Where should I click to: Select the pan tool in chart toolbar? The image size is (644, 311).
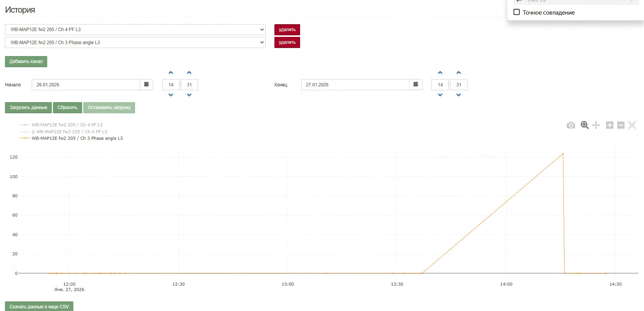pyautogui.click(x=596, y=125)
